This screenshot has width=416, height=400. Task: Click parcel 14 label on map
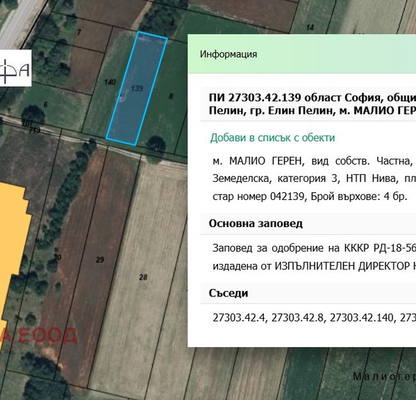(x=310, y=27)
